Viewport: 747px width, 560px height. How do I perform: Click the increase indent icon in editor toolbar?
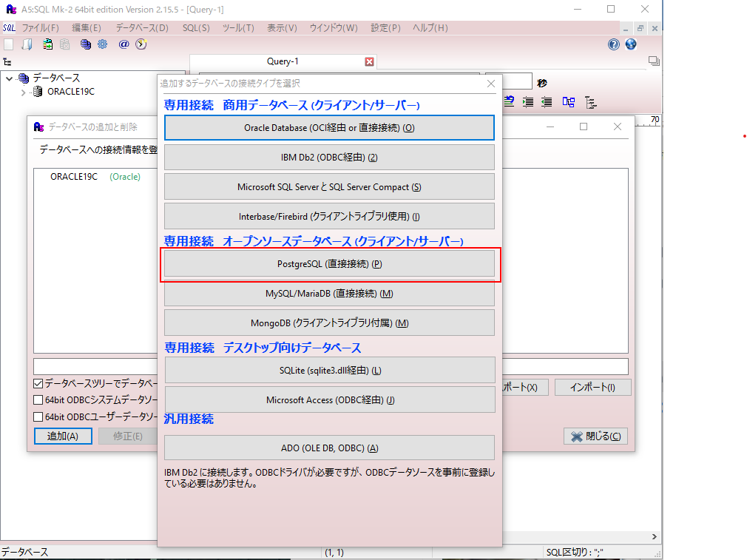tap(528, 101)
